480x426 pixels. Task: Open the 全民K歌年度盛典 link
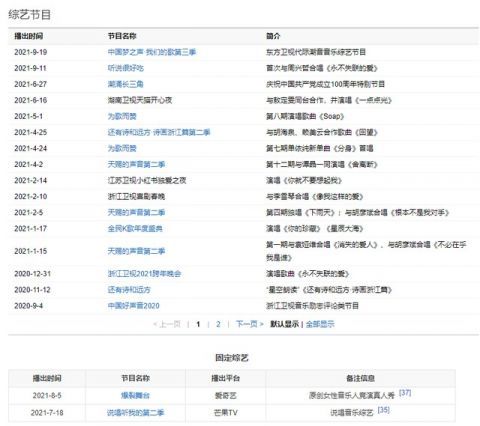point(135,228)
